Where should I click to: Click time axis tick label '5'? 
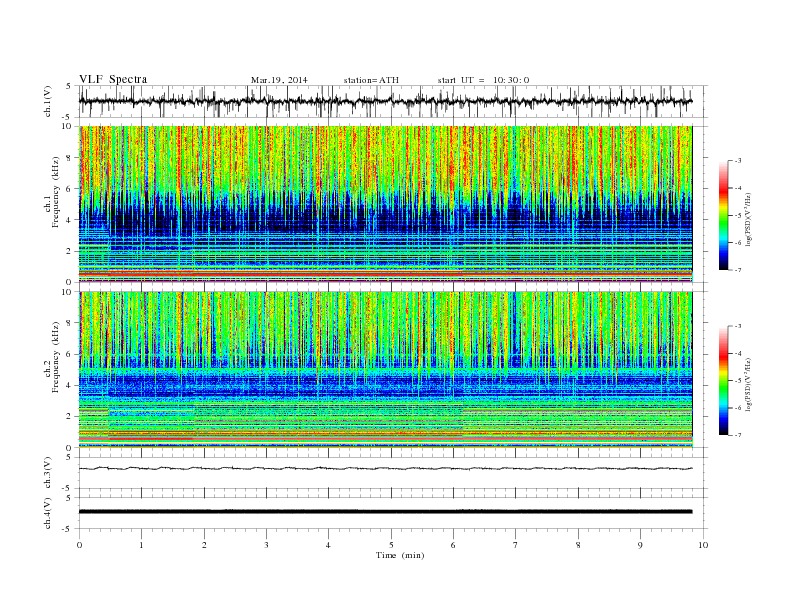[x=391, y=545]
